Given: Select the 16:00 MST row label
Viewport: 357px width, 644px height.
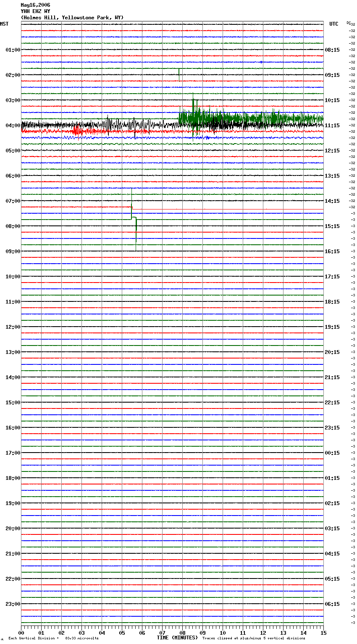Looking at the screenshot, I should pyautogui.click(x=13, y=428).
